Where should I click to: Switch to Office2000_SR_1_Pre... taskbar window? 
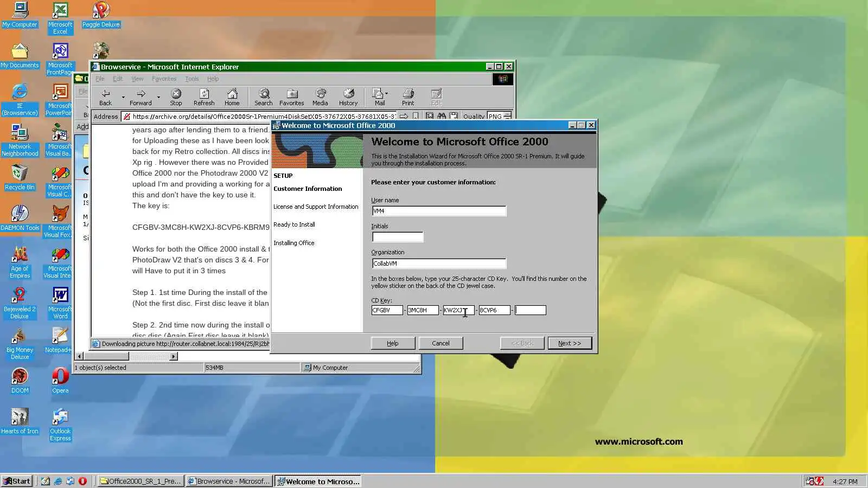[x=140, y=481]
